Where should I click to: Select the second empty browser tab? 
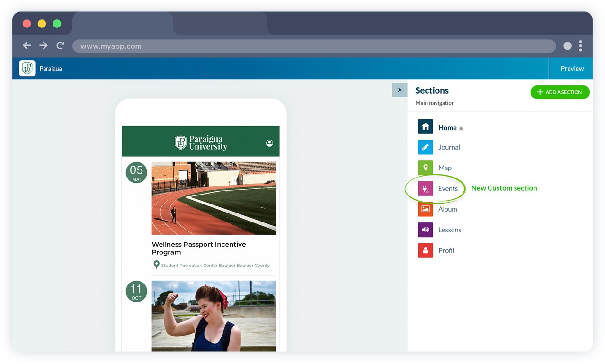[221, 23]
